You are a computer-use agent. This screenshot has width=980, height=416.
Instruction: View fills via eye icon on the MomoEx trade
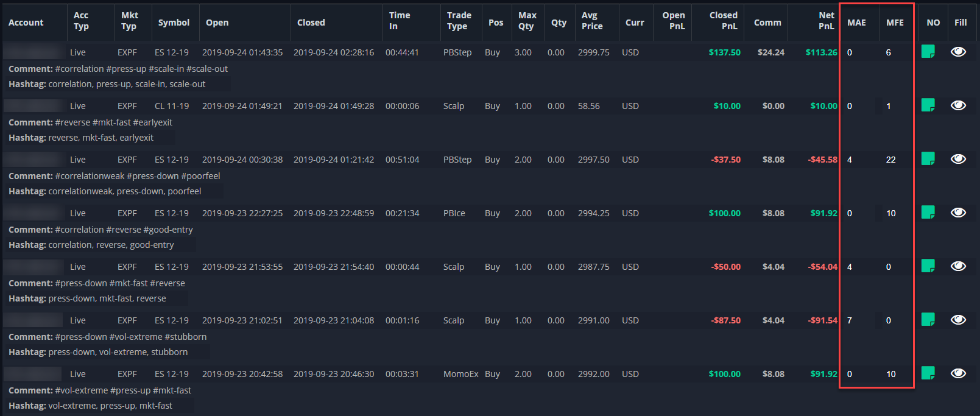(958, 373)
